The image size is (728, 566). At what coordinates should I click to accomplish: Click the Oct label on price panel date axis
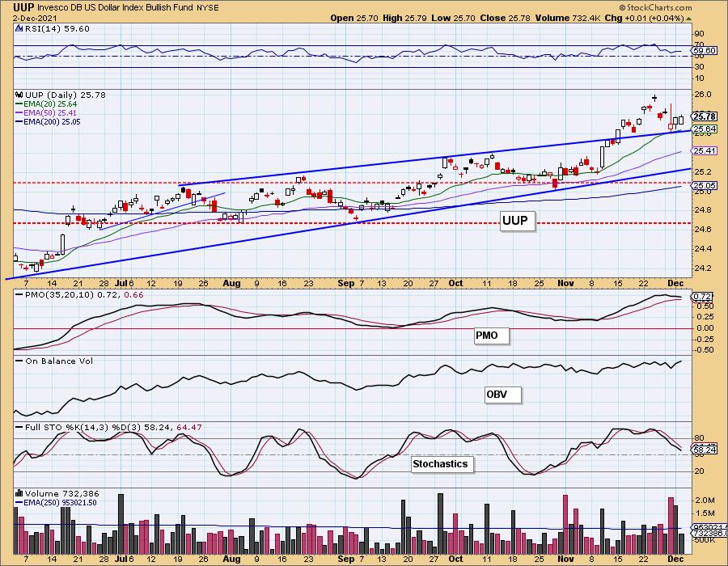click(x=456, y=284)
